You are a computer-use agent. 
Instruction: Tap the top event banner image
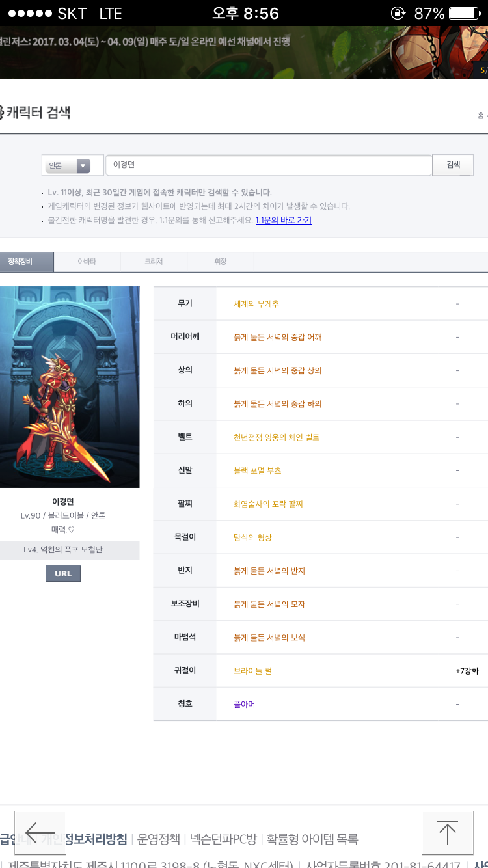tap(244, 52)
